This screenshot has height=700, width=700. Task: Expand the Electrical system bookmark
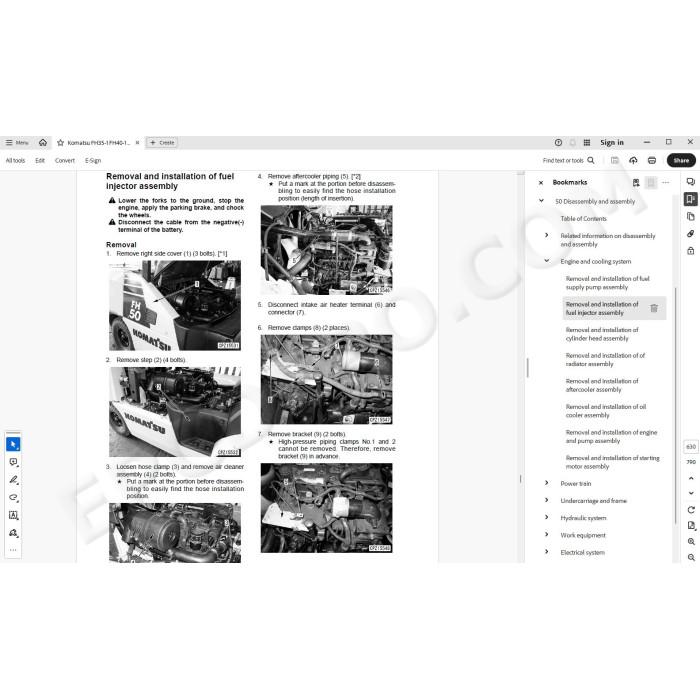(546, 552)
